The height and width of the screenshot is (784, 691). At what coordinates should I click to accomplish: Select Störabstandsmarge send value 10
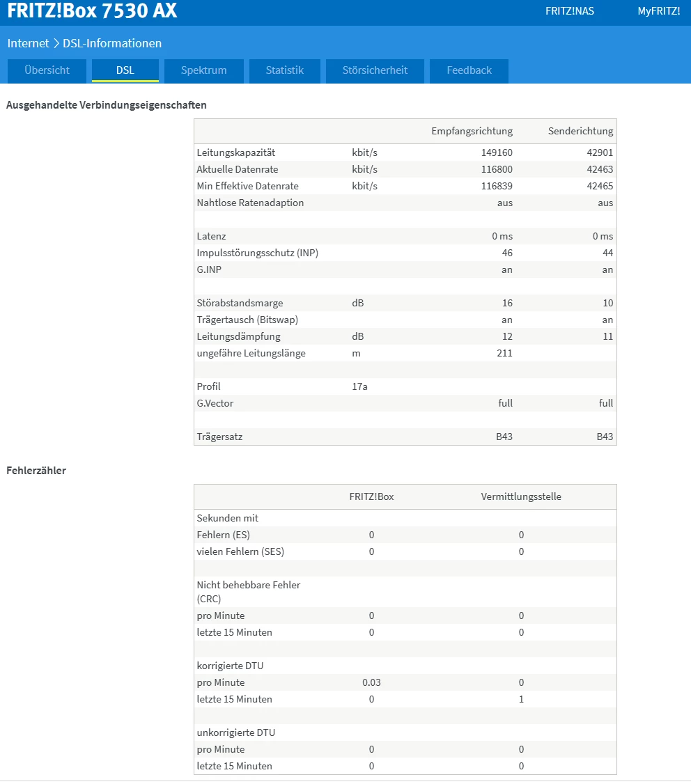608,303
